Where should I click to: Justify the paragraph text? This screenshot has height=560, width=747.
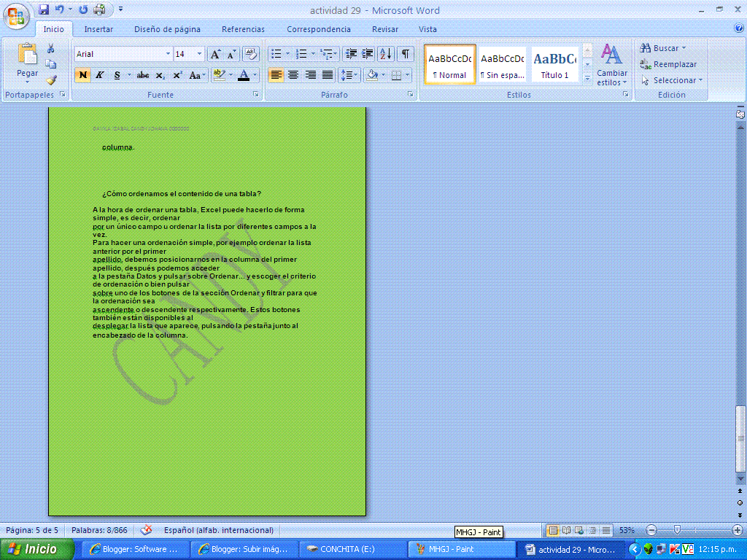click(328, 75)
